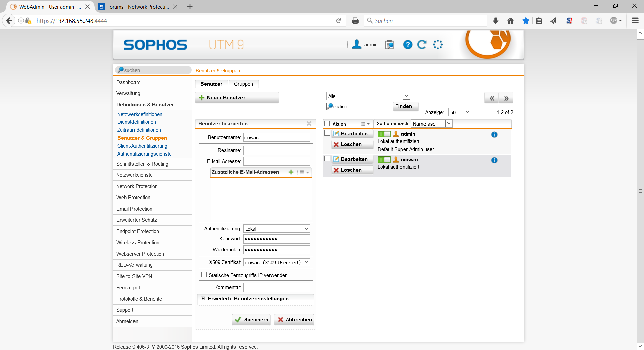Open the bookmarks library icon
Viewport: 644px width, 350px height.
539,21
